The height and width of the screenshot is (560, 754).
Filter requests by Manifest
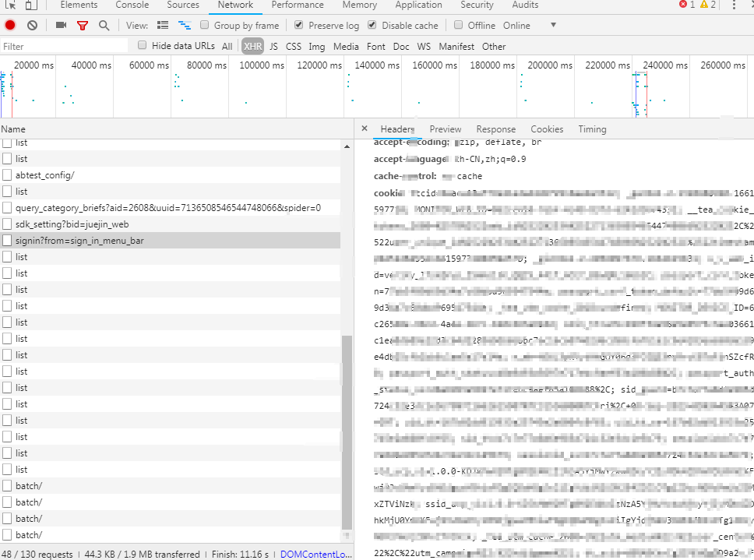[456, 46]
